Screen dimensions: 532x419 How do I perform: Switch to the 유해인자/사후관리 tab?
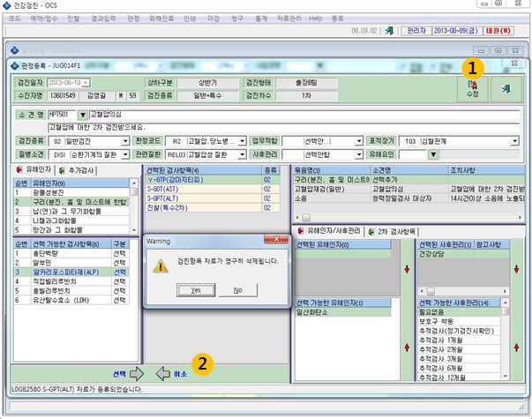click(328, 231)
